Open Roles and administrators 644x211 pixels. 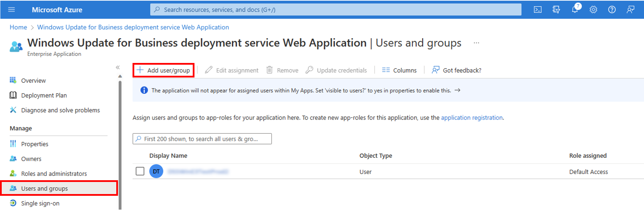tap(54, 174)
